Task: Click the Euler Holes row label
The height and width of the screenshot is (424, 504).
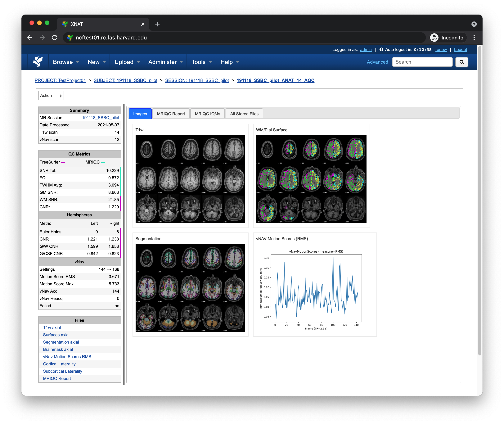Action: click(51, 232)
